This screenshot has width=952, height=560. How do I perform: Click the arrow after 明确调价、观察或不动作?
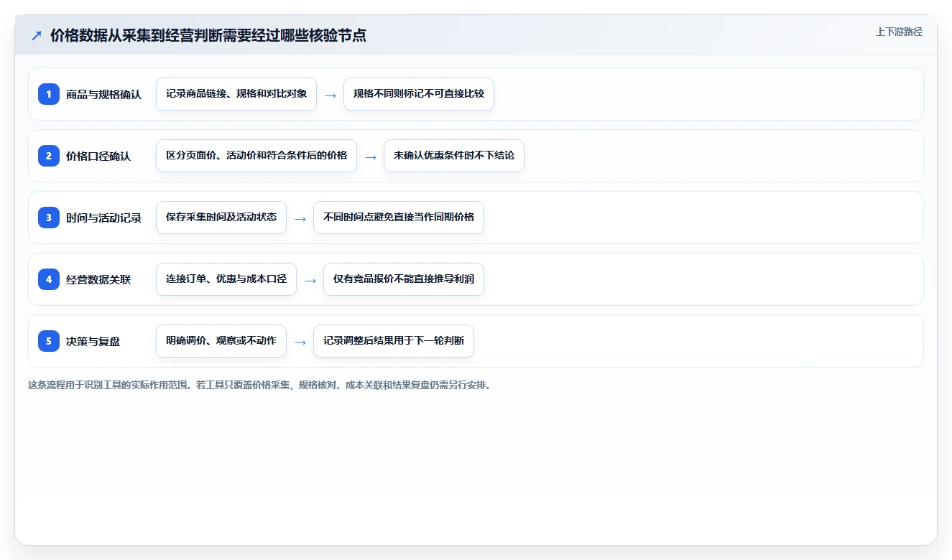point(300,342)
